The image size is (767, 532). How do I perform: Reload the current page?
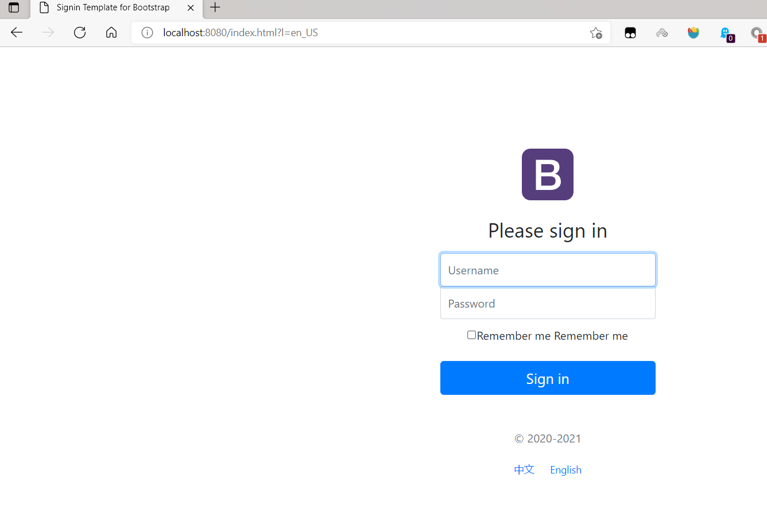pyautogui.click(x=80, y=33)
